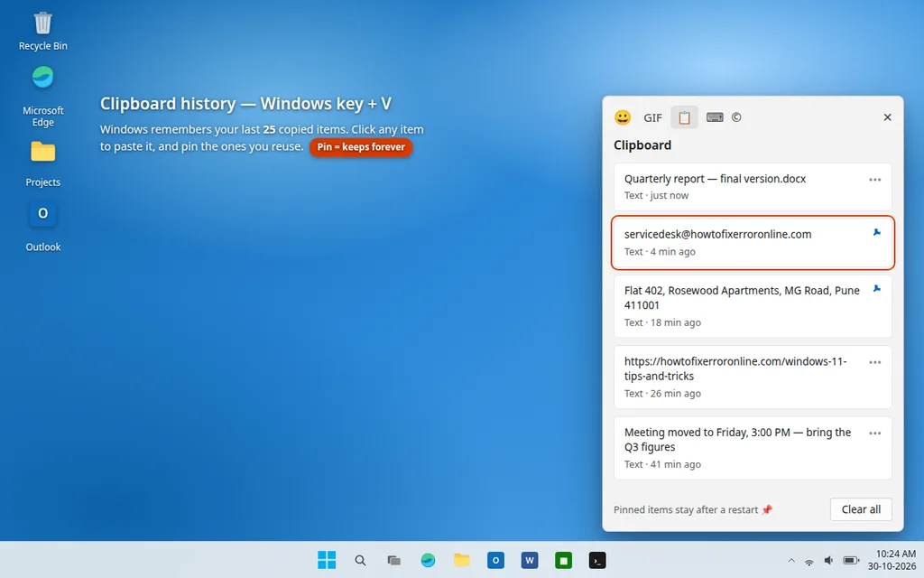Open the Emoji tab in clipboard panel

click(x=623, y=117)
